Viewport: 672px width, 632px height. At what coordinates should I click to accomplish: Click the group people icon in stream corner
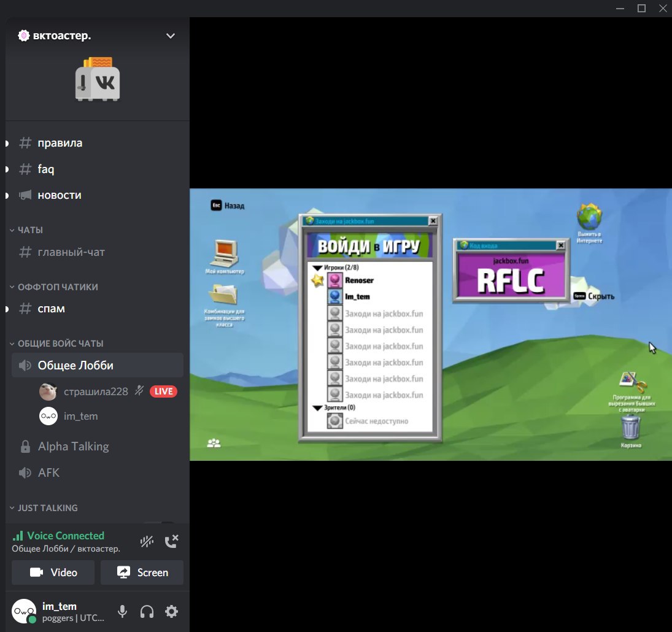point(214,444)
